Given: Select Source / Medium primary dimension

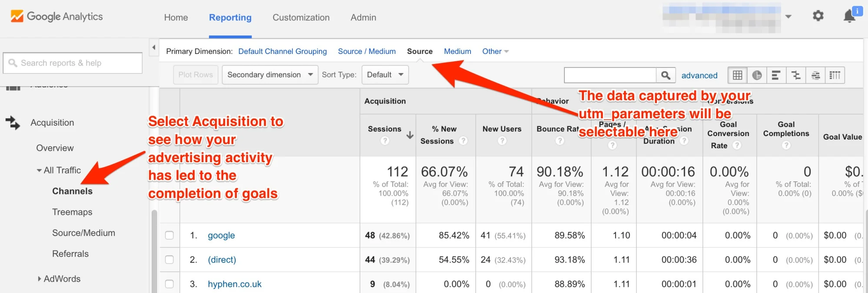Looking at the screenshot, I should pyautogui.click(x=367, y=51).
